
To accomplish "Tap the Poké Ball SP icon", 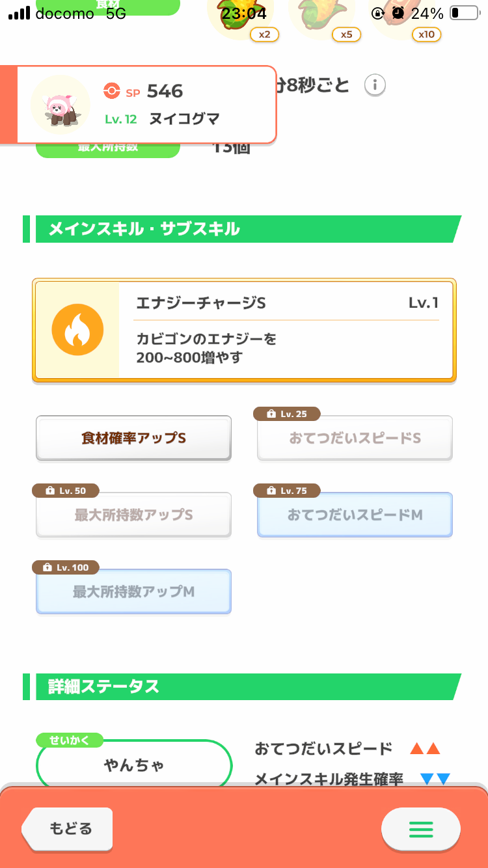I will pyautogui.click(x=112, y=92).
